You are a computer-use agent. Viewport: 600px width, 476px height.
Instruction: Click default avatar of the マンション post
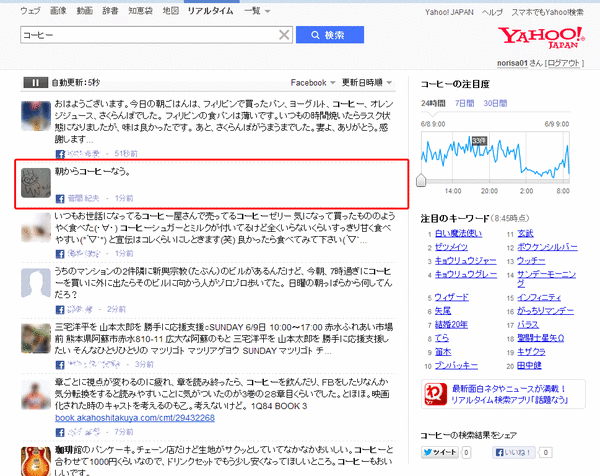[36, 283]
